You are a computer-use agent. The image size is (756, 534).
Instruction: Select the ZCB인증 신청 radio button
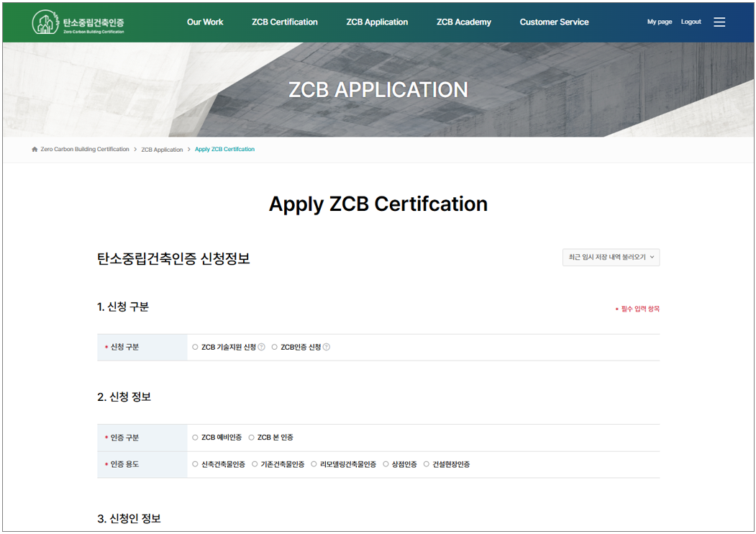click(x=275, y=347)
